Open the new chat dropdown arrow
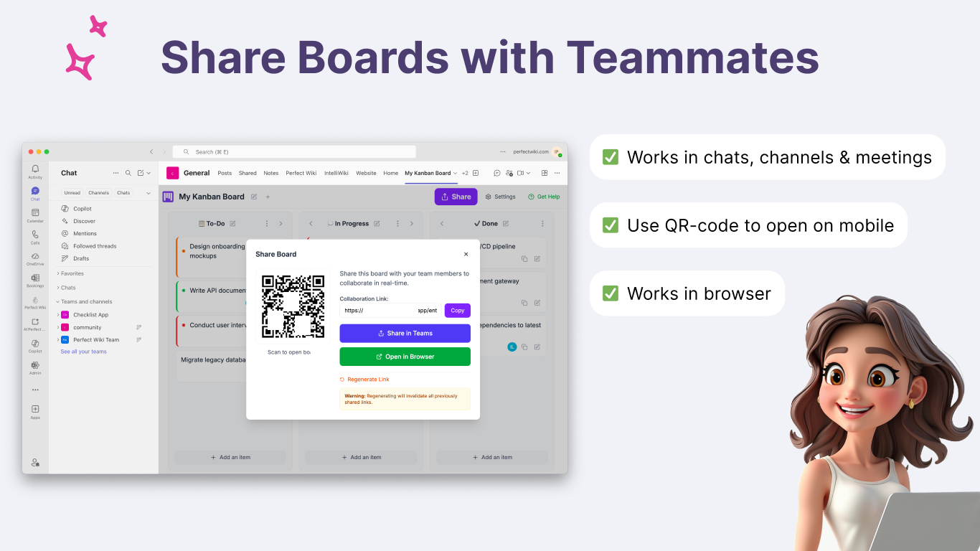Viewport: 980px width, 551px height. tap(149, 173)
